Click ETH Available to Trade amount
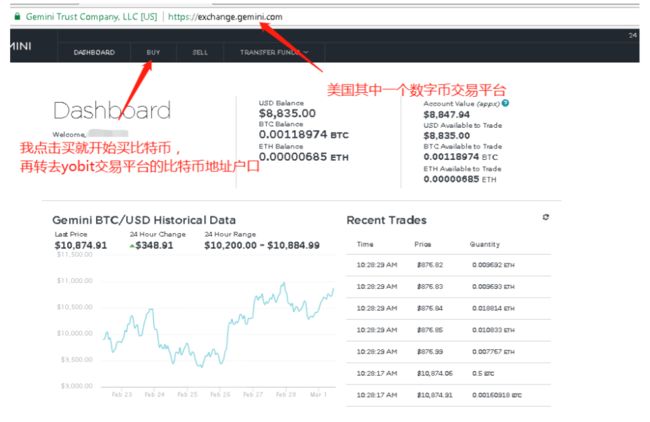650x422 pixels. 460,179
